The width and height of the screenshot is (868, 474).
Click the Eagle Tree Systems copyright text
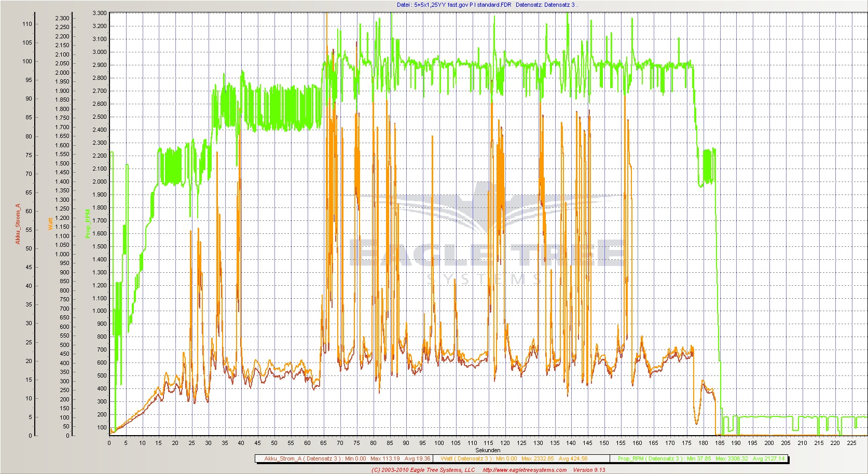(423, 470)
